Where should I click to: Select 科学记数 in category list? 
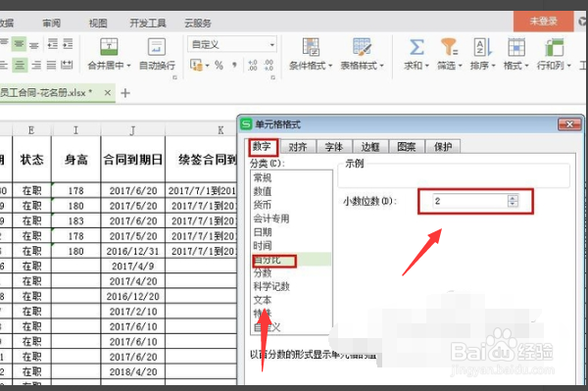click(x=271, y=287)
